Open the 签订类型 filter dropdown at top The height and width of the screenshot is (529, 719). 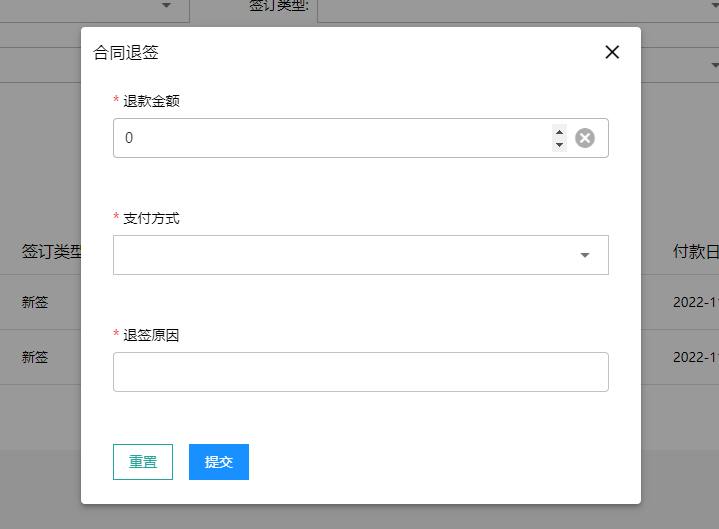(500, 8)
